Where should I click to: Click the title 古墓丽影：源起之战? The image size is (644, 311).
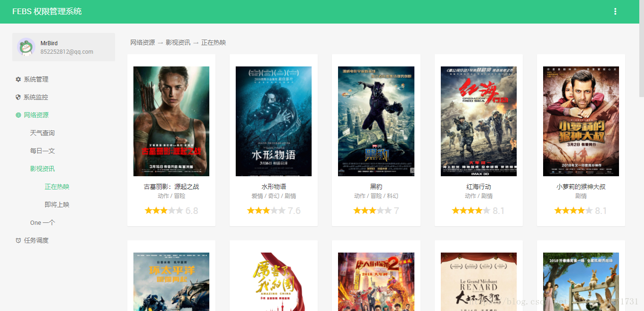[171, 187]
